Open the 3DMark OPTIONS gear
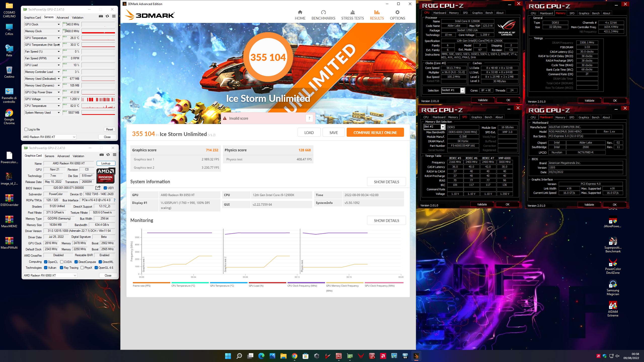The image size is (644, 362). [x=397, y=15]
